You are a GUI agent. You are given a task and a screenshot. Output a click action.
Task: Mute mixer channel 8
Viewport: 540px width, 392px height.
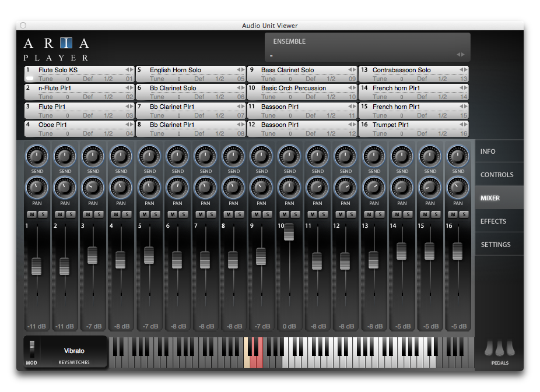coord(229,214)
